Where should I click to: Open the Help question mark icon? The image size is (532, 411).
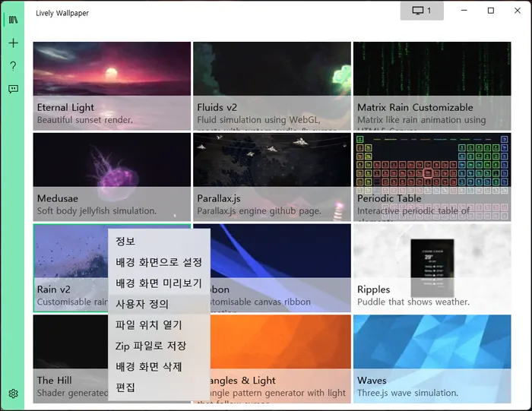point(13,66)
